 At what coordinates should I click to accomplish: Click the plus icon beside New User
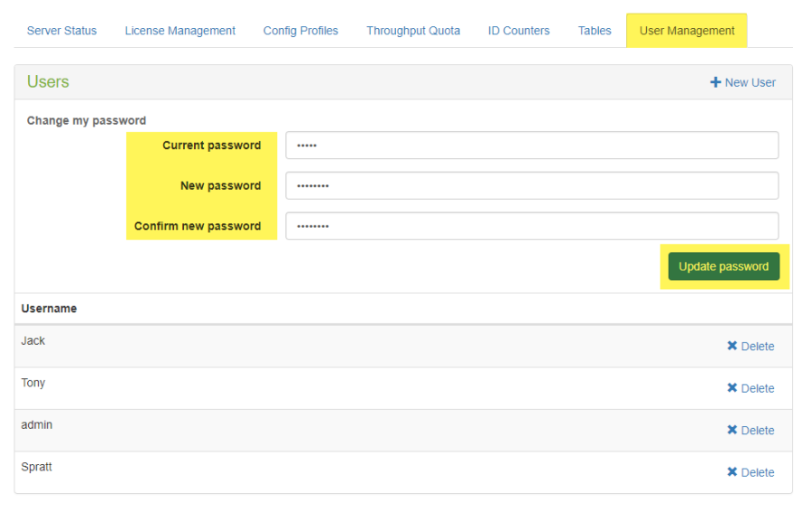[x=715, y=82]
